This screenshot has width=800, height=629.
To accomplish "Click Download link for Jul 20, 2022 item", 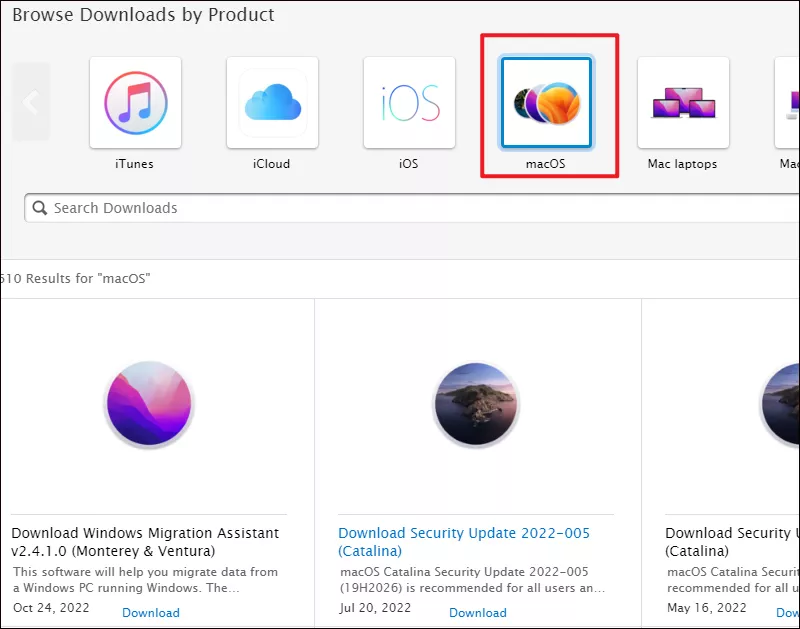I will (x=478, y=613).
